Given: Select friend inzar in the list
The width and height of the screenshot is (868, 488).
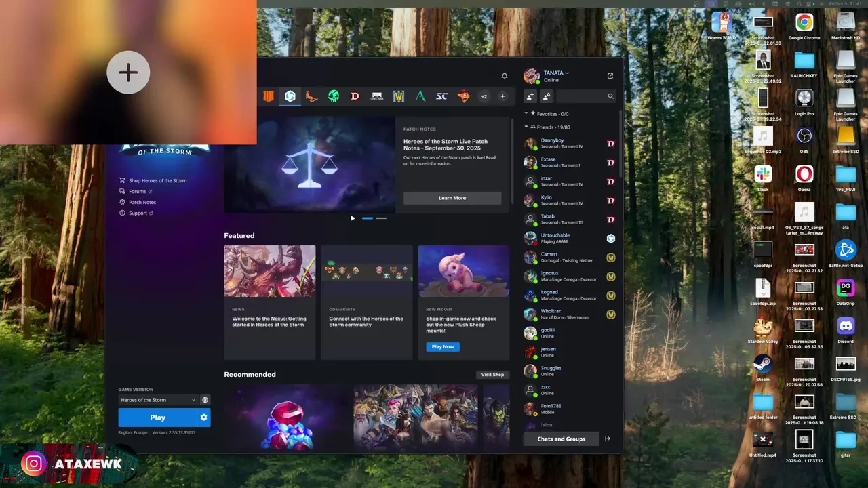Looking at the screenshot, I should point(570,181).
